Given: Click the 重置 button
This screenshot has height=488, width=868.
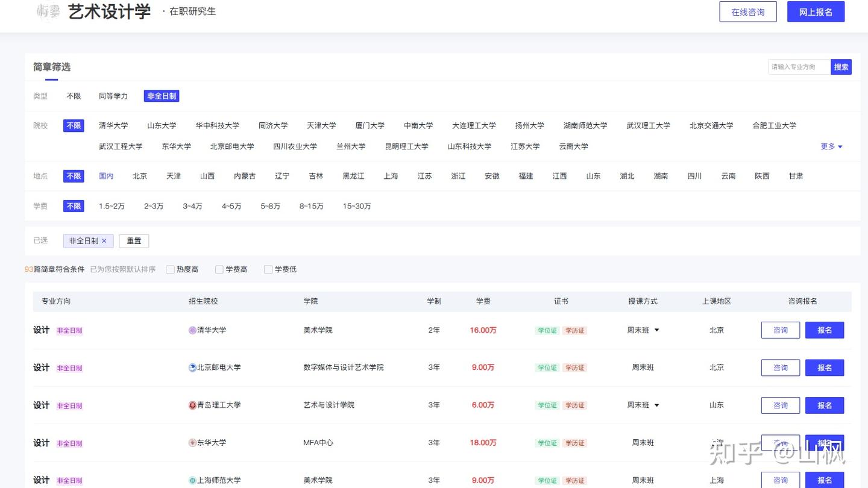Looking at the screenshot, I should [134, 241].
